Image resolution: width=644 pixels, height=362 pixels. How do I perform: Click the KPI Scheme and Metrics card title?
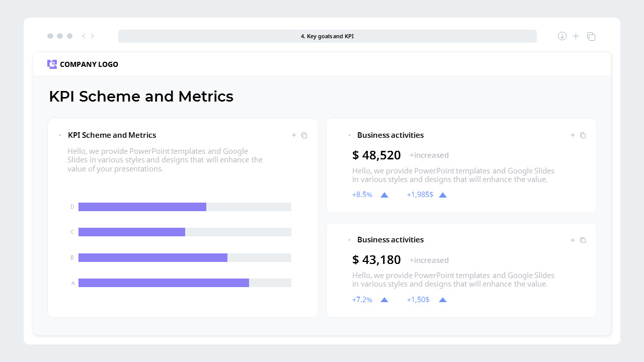(x=112, y=135)
